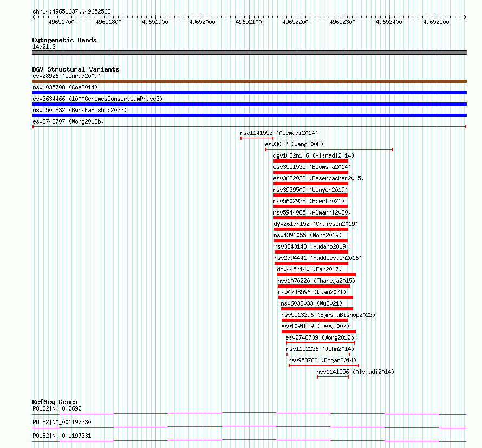Click the Cytogenetic Bands track title
Viewport: 482px width, 448px height.
tap(64, 40)
